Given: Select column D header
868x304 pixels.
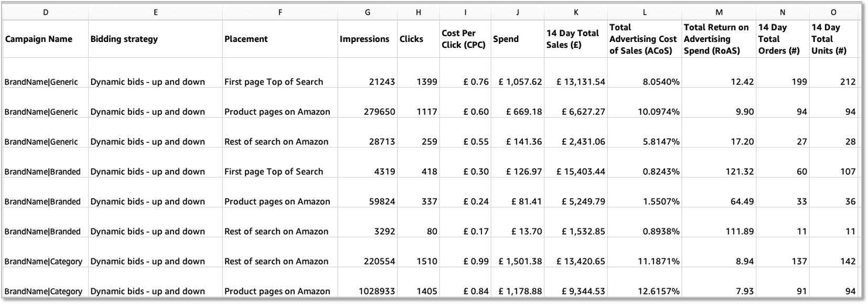Looking at the screenshot, I should [x=46, y=12].
